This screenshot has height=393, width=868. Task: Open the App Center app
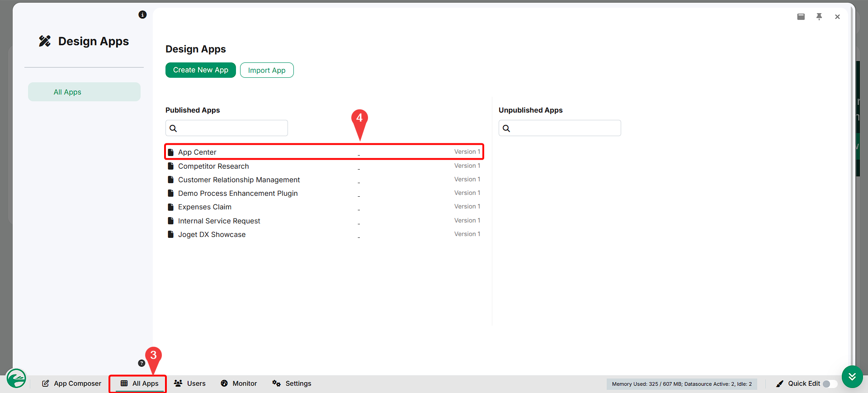[x=197, y=152]
